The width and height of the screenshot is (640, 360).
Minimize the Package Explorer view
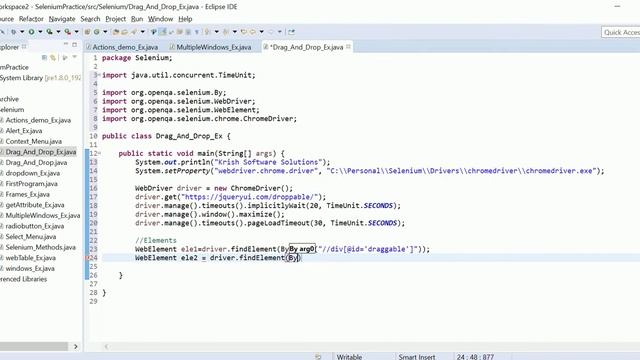(66, 44)
